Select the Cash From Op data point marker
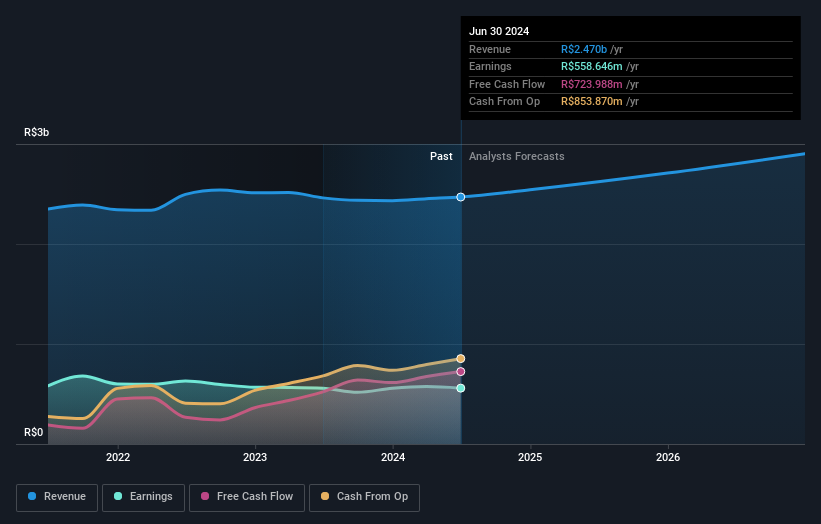Viewport: 821px width, 524px height. tap(461, 359)
